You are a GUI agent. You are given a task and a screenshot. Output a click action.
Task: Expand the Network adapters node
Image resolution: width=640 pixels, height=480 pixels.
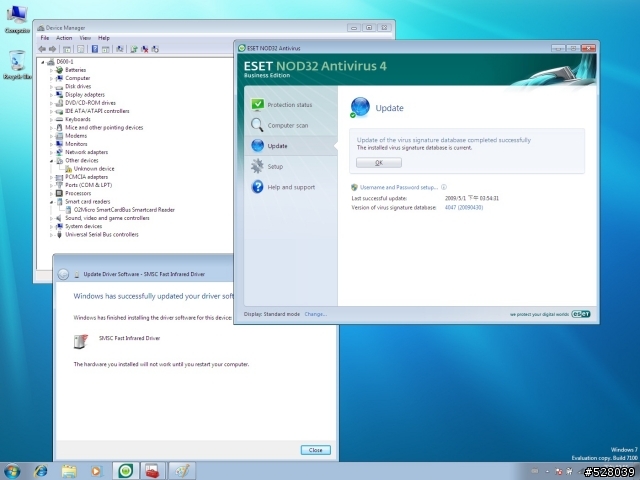pos(51,152)
